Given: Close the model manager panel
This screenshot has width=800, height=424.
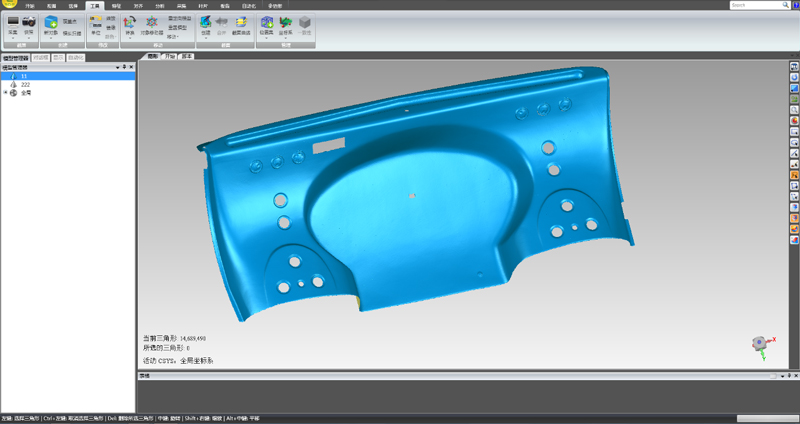Looking at the screenshot, I should [x=131, y=67].
